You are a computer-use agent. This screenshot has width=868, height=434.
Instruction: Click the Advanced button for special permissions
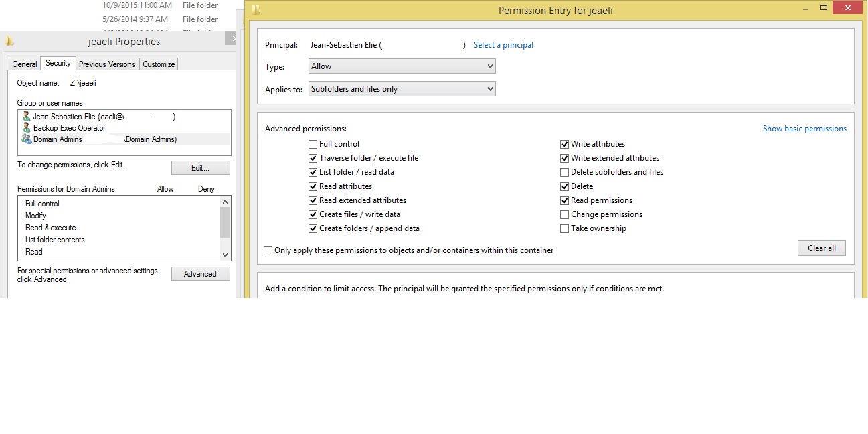click(200, 273)
